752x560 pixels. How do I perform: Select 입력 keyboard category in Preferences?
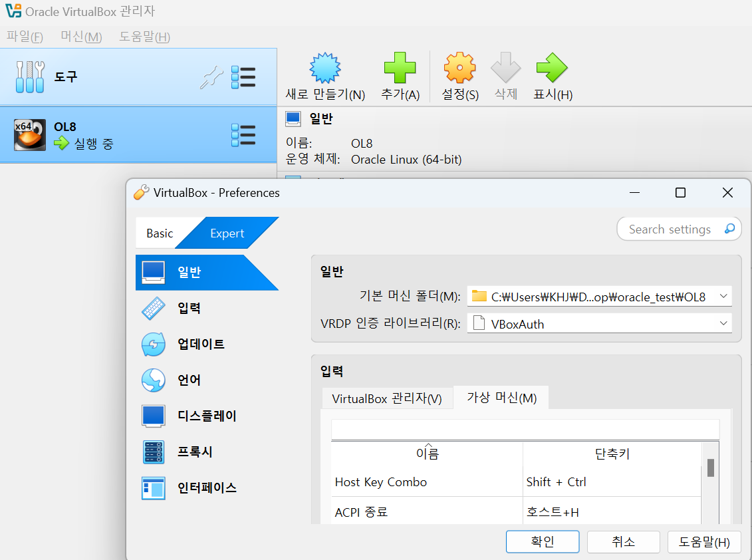207,308
